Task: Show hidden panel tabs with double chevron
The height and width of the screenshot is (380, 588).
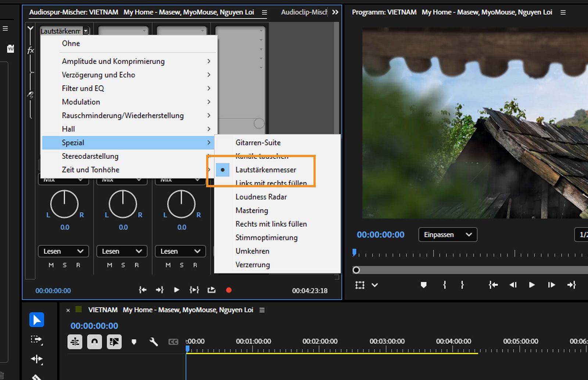Action: coord(335,12)
